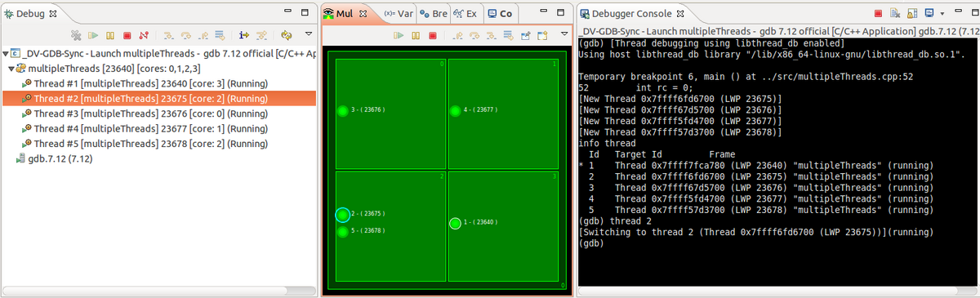Click thread 3 (23676) green dot in core 0

tap(342, 110)
